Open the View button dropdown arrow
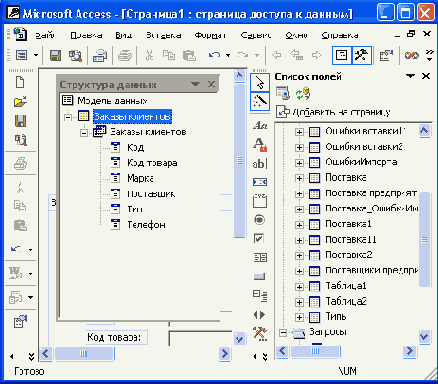 (36, 55)
